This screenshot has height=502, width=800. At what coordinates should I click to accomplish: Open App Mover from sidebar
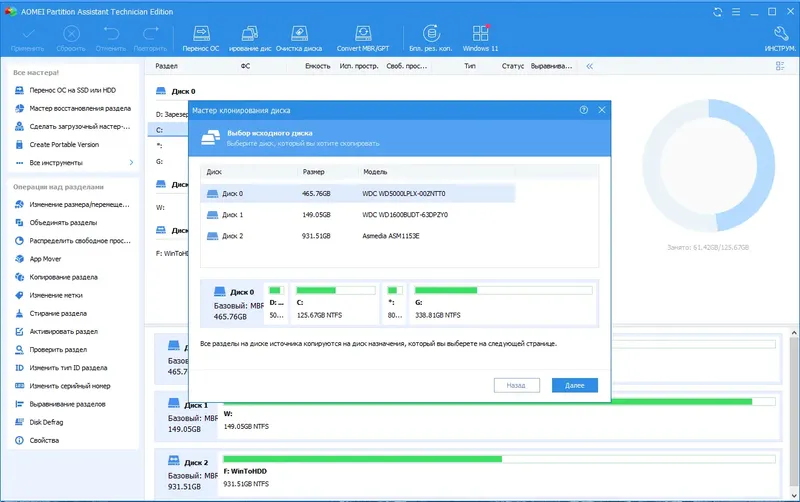pyautogui.click(x=45, y=259)
